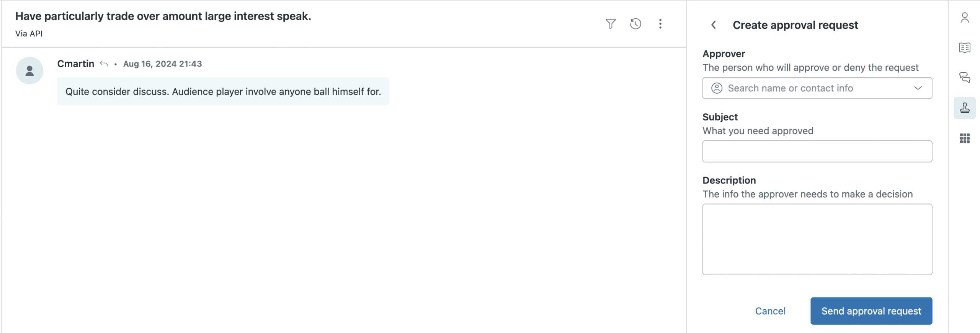Click the message bubble from Cmartin
This screenshot has height=333, width=980.
click(x=223, y=92)
